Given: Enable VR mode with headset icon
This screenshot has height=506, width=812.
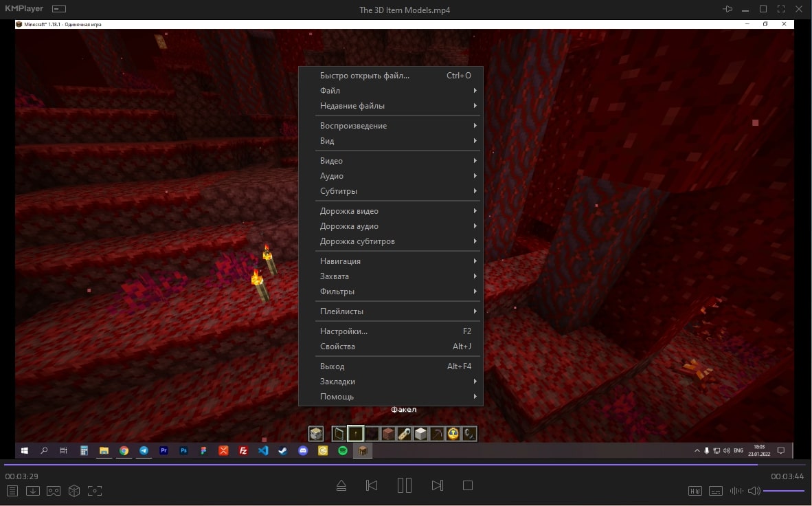Looking at the screenshot, I should (54, 491).
